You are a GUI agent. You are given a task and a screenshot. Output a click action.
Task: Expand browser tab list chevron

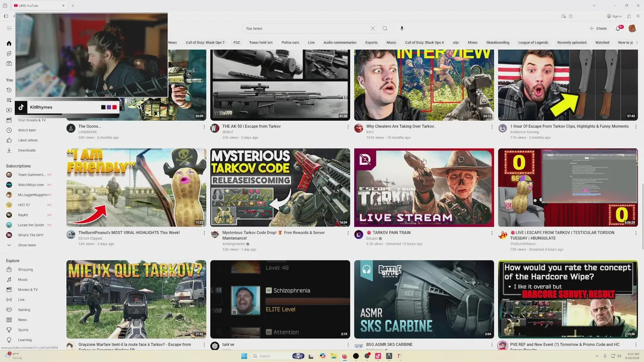coord(594,6)
